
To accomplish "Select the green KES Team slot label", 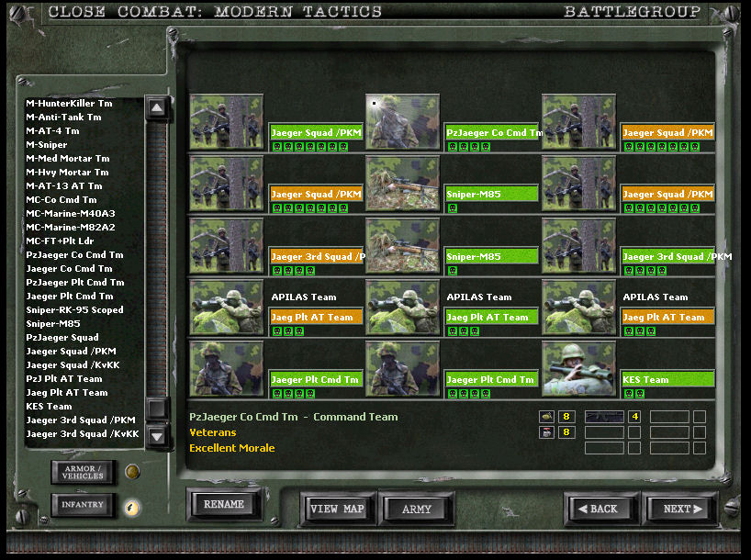I will tap(667, 380).
